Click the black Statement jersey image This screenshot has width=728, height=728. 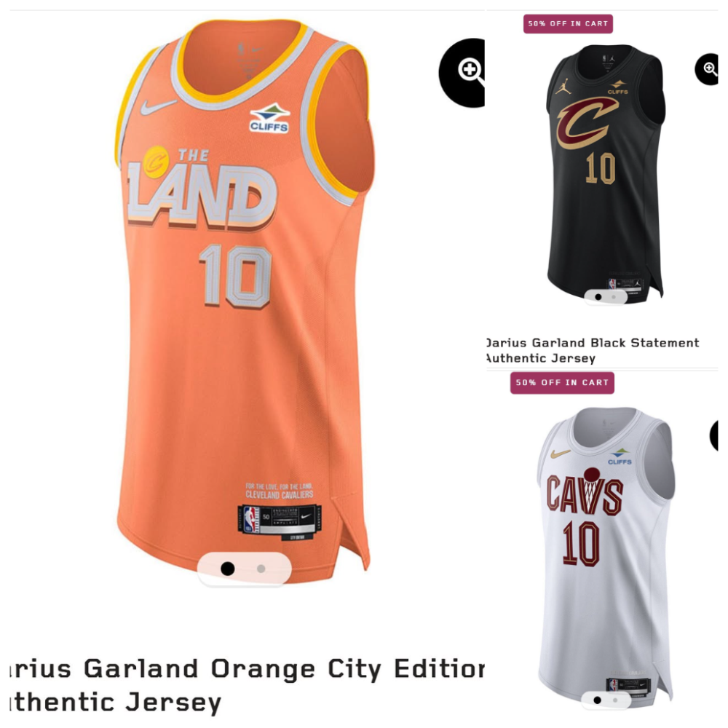coord(606,173)
